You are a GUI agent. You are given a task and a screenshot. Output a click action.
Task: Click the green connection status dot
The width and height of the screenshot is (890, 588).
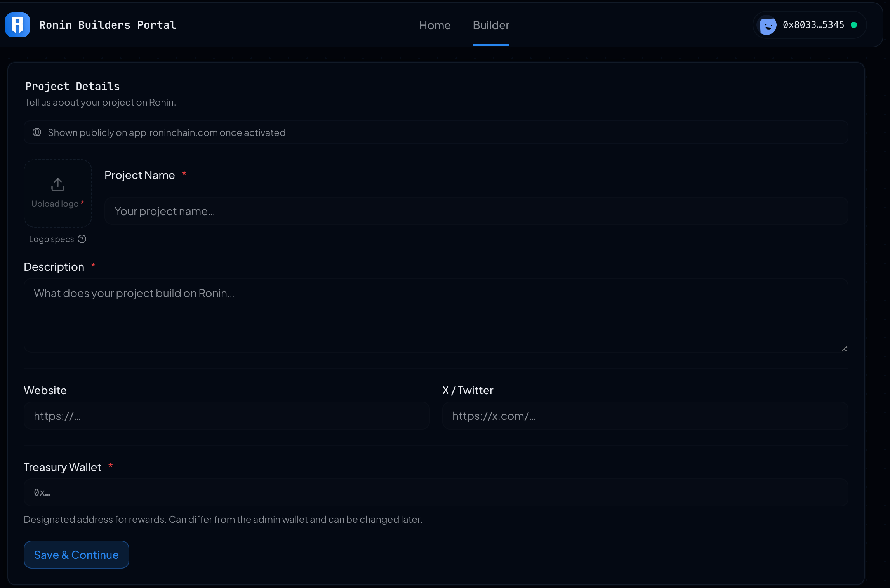point(854,25)
